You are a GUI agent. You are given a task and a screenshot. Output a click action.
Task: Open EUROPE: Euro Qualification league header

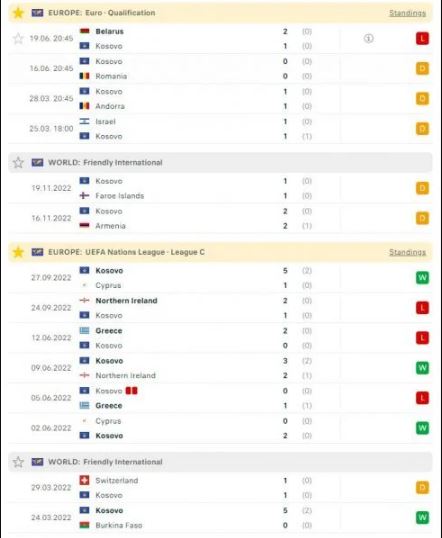pyautogui.click(x=102, y=13)
